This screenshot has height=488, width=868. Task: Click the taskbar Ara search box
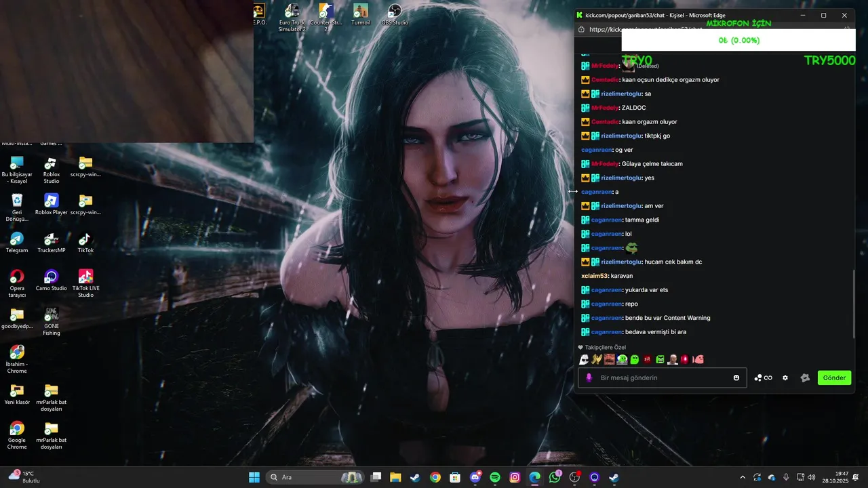pos(315,477)
